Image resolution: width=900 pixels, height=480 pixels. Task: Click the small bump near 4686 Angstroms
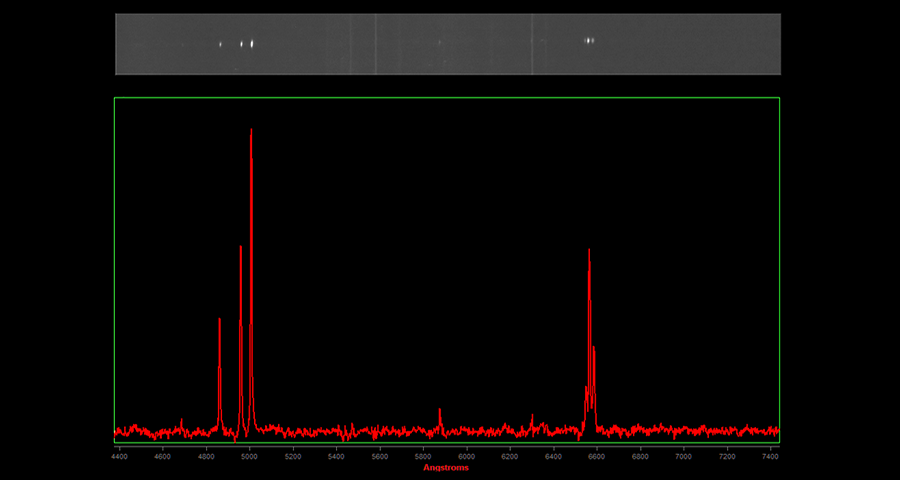[181, 421]
